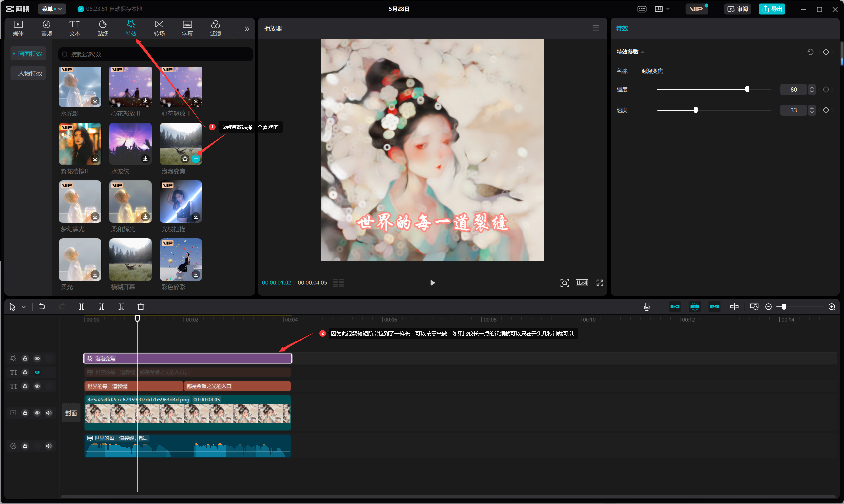Add keyframe for 速度
Viewport: 844px width, 504px height.
coord(826,110)
